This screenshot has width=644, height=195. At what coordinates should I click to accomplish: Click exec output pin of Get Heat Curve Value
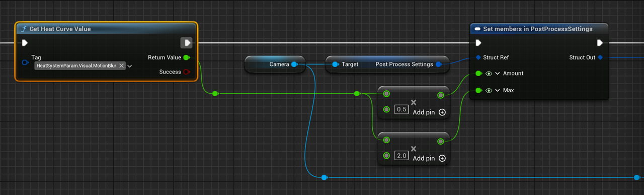[x=187, y=43]
